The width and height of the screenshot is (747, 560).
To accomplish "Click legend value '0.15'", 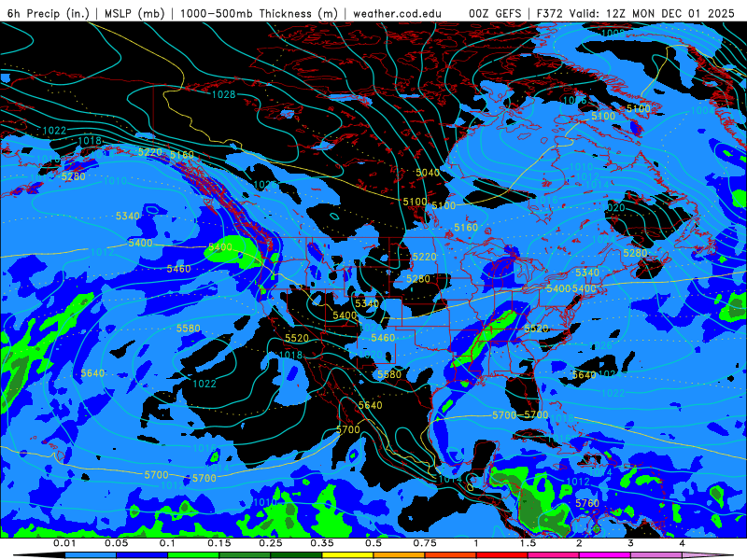I will coord(219,543).
